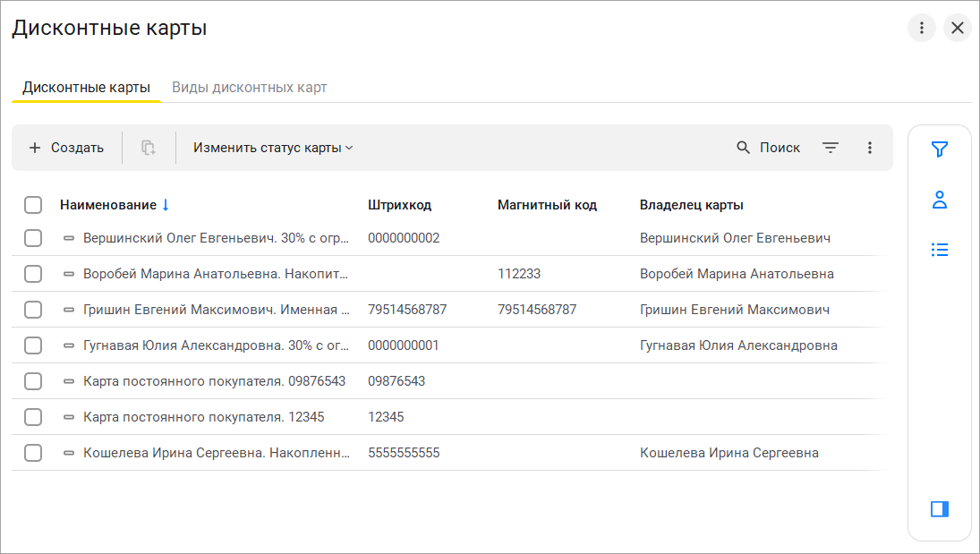Image resolution: width=980 pixels, height=554 pixels.
Task: Open Гришин Евгений Максимович card entry
Action: (x=215, y=310)
